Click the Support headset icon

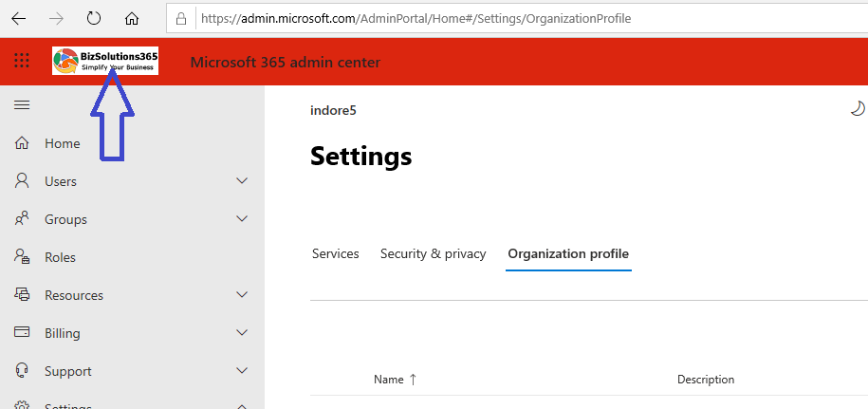(x=22, y=371)
